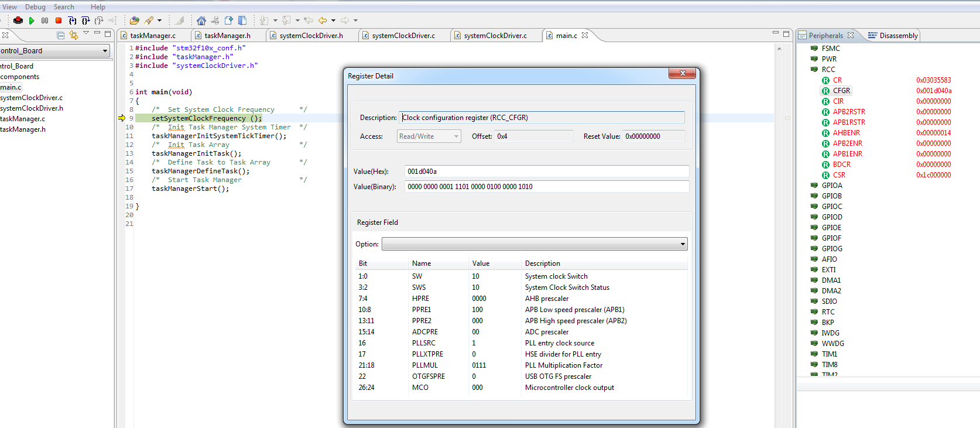
Task: Switch to the systemClockDriver.h editor tab
Action: pyautogui.click(x=311, y=36)
